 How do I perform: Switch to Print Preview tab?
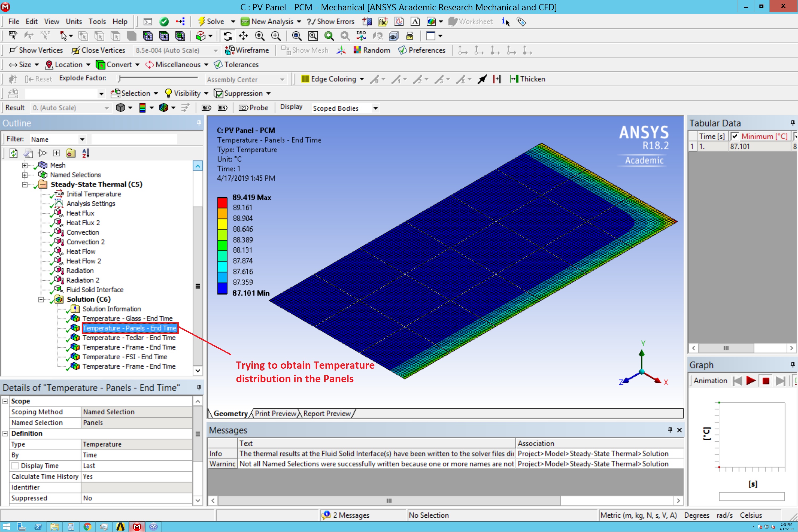point(276,413)
